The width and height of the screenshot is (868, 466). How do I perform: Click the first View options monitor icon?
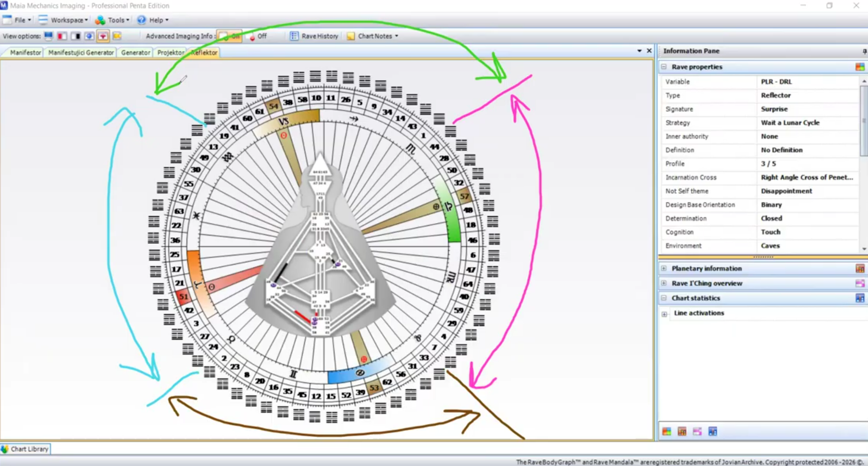[48, 36]
